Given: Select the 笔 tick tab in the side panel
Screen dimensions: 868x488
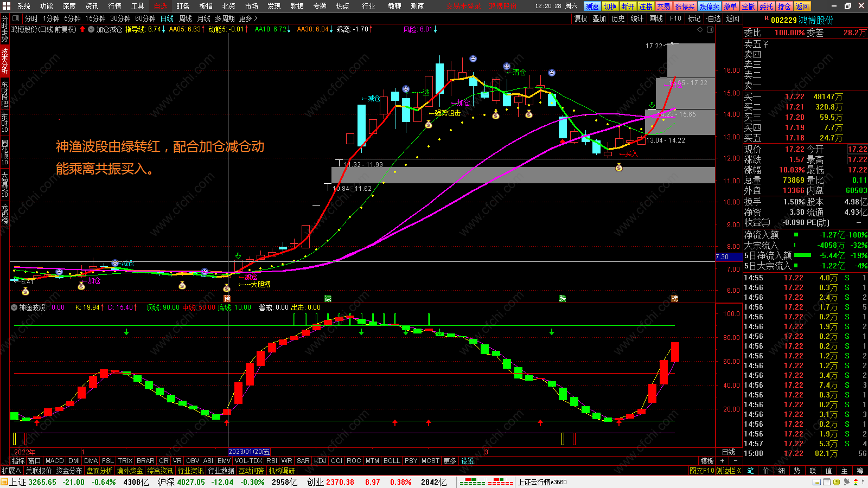Looking at the screenshot, I should (751, 471).
